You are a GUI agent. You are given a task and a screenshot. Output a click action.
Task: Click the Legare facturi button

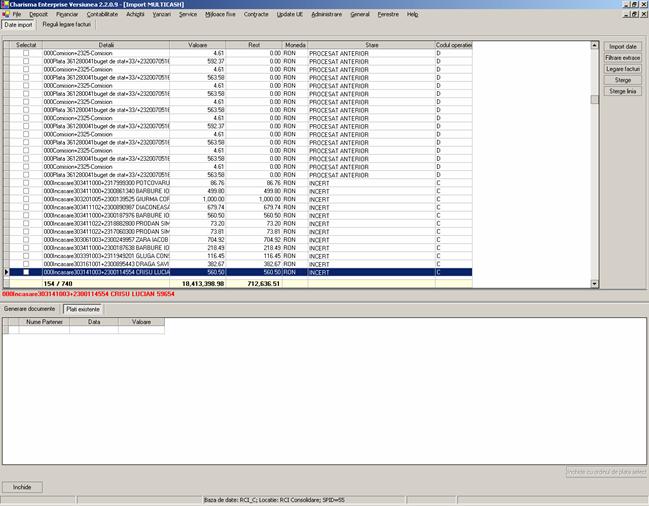(x=623, y=69)
